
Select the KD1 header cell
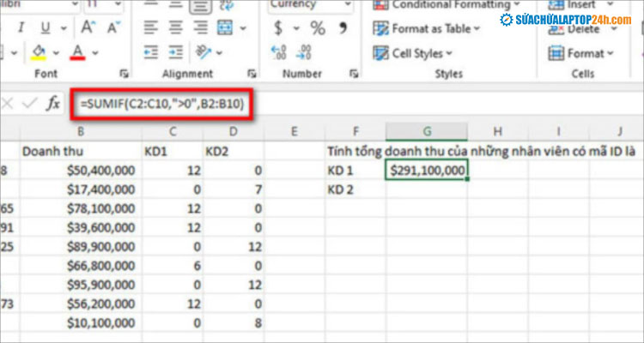(x=173, y=152)
